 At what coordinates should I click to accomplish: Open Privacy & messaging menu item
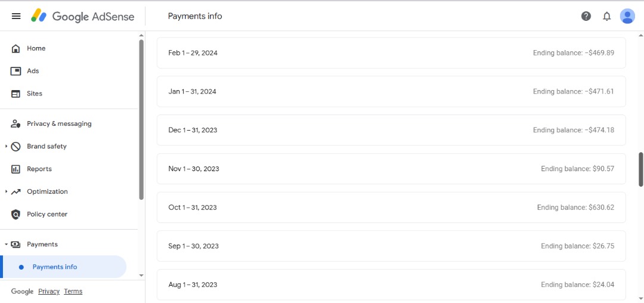[x=59, y=124]
